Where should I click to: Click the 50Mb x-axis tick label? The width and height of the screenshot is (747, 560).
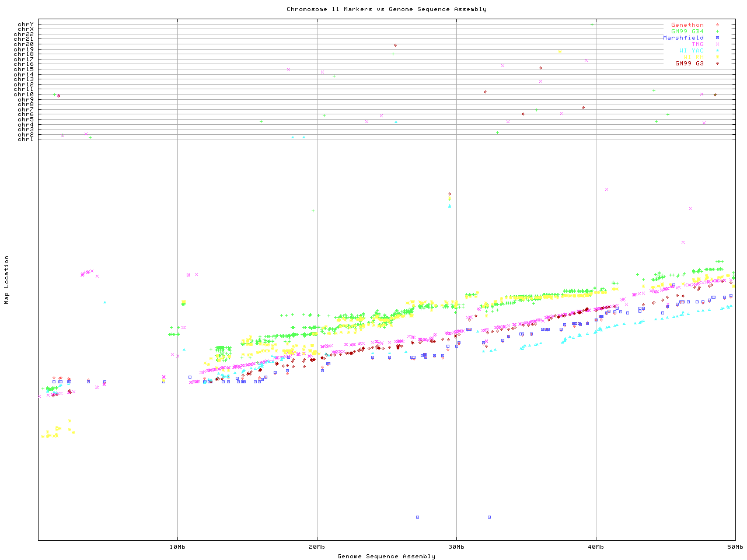coord(735,547)
